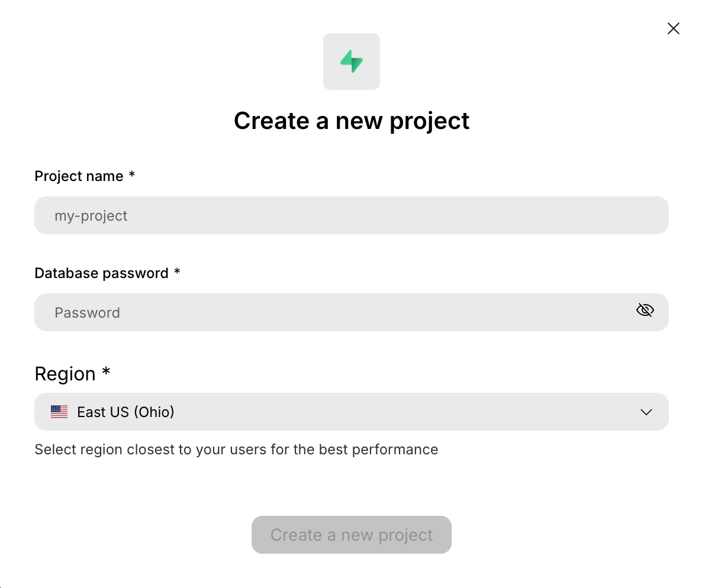Click the rounded logo card above the title
Viewport: 702px width, 588px height.
[352, 62]
